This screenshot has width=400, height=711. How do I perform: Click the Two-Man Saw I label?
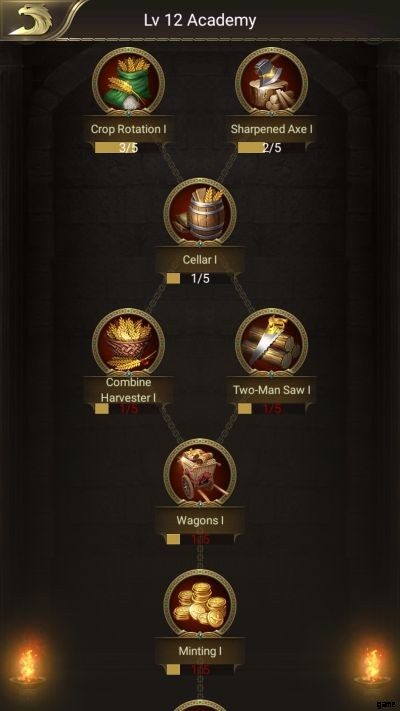coord(271,390)
